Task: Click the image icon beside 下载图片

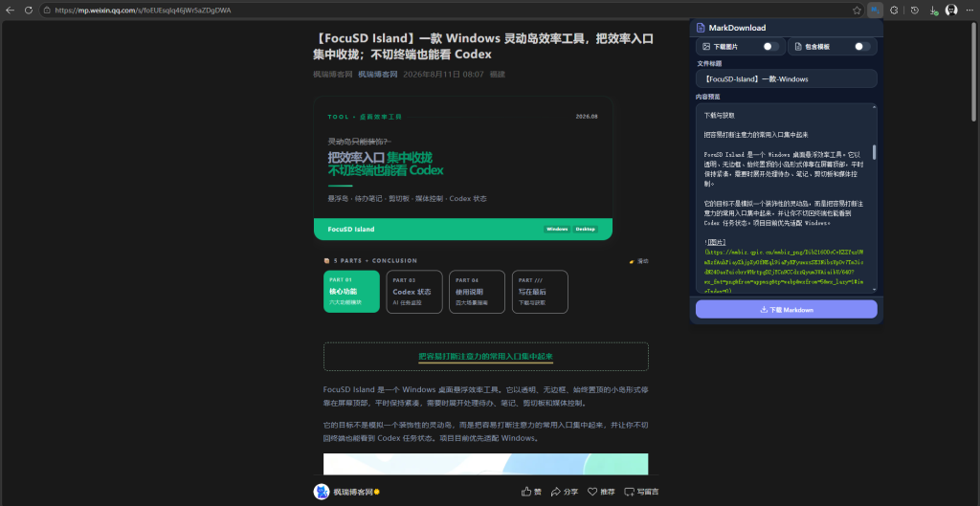Action: click(x=706, y=46)
